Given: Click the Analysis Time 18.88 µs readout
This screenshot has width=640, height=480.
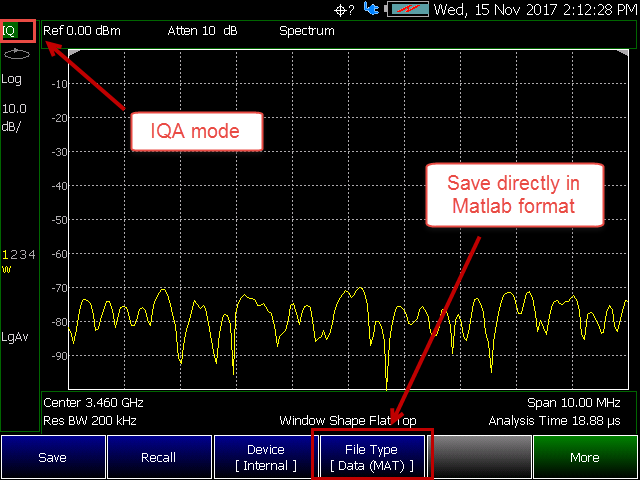Looking at the screenshot, I should pyautogui.click(x=554, y=420).
